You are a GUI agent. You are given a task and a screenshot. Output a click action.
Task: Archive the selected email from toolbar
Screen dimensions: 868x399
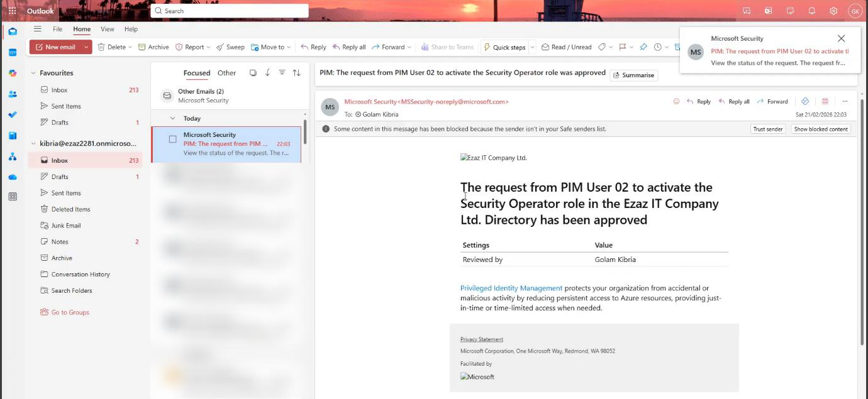tap(153, 47)
